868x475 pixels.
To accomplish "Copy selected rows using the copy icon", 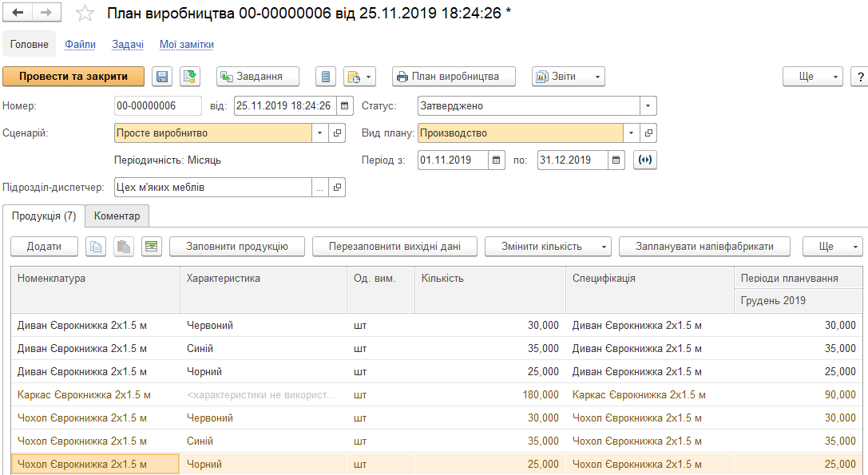I will (96, 247).
